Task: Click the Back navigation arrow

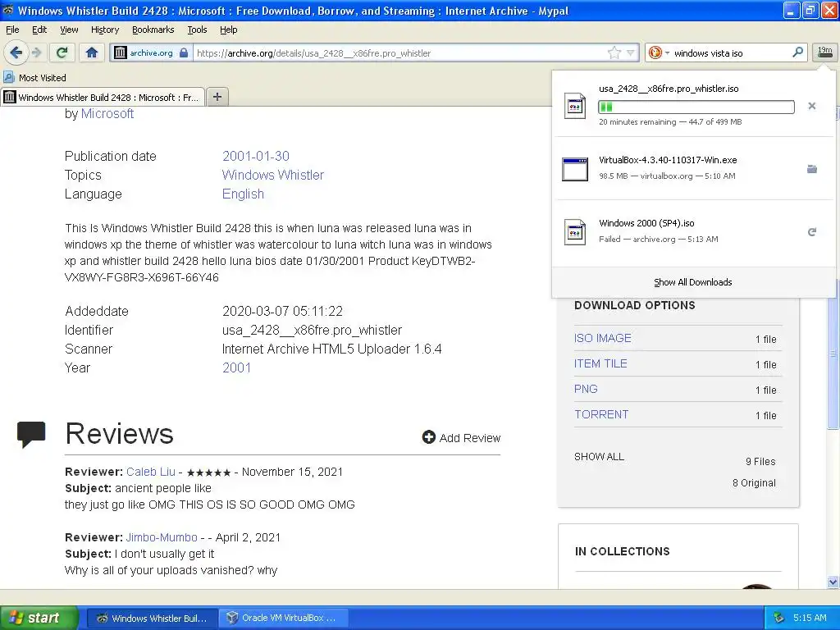Action: point(16,52)
